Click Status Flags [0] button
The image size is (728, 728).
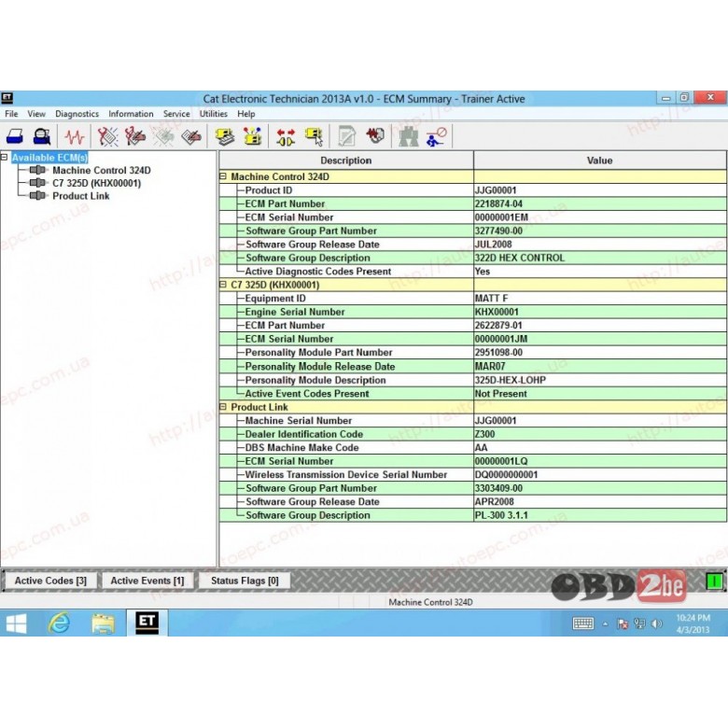245,581
